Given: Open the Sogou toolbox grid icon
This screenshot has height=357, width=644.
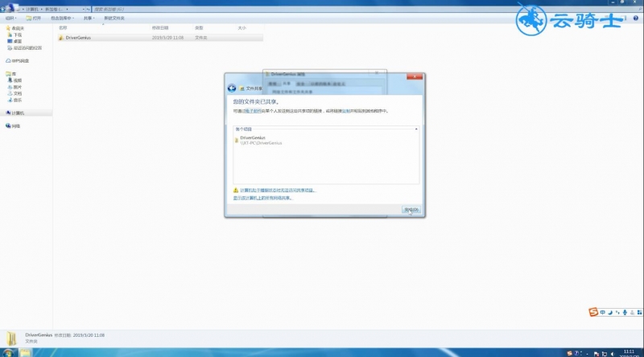Looking at the screenshot, I should 639,313.
